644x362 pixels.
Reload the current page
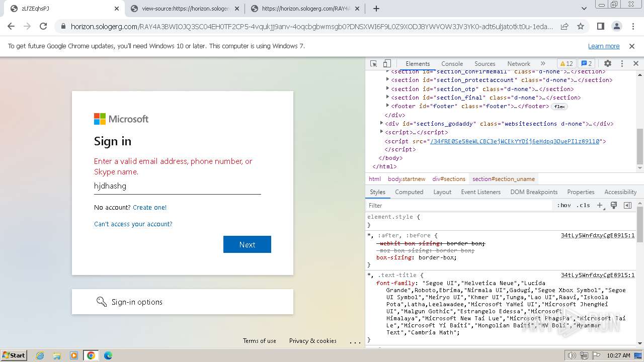[43, 26]
